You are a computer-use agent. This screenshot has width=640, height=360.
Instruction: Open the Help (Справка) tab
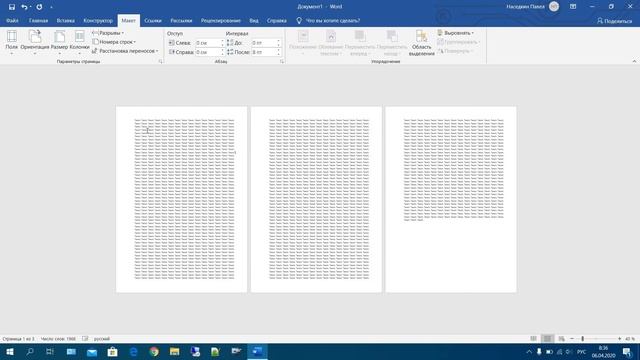point(277,20)
